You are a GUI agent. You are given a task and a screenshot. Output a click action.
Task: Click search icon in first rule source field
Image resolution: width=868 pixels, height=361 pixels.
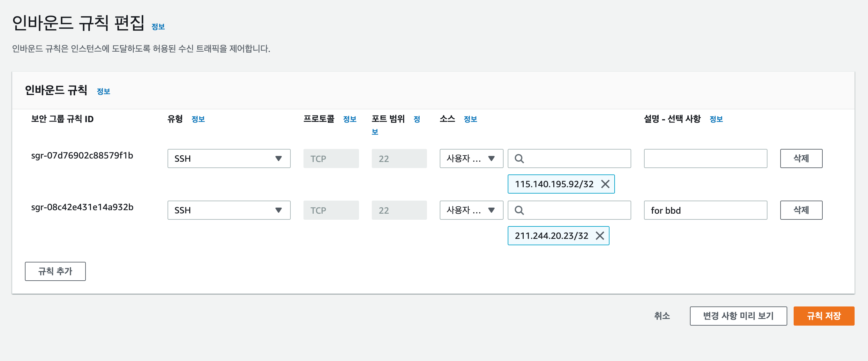(x=519, y=158)
